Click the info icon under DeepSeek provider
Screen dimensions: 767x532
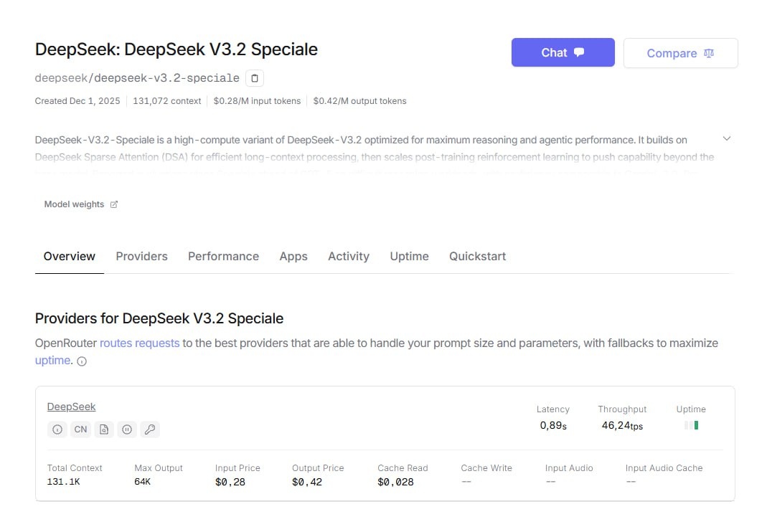pyautogui.click(x=57, y=429)
